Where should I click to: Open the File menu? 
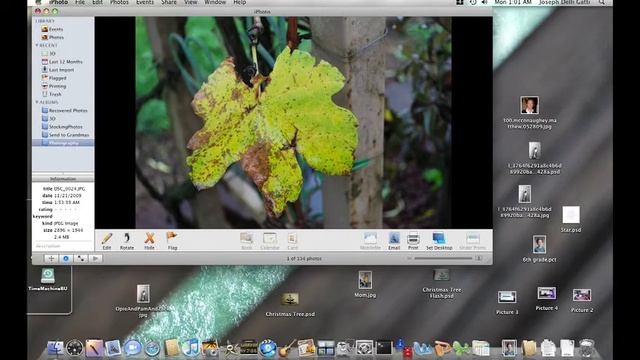point(80,2)
